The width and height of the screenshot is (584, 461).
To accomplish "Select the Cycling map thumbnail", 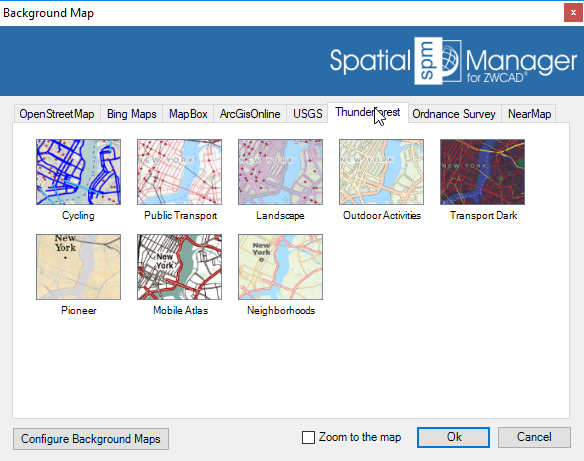I will tap(78, 172).
